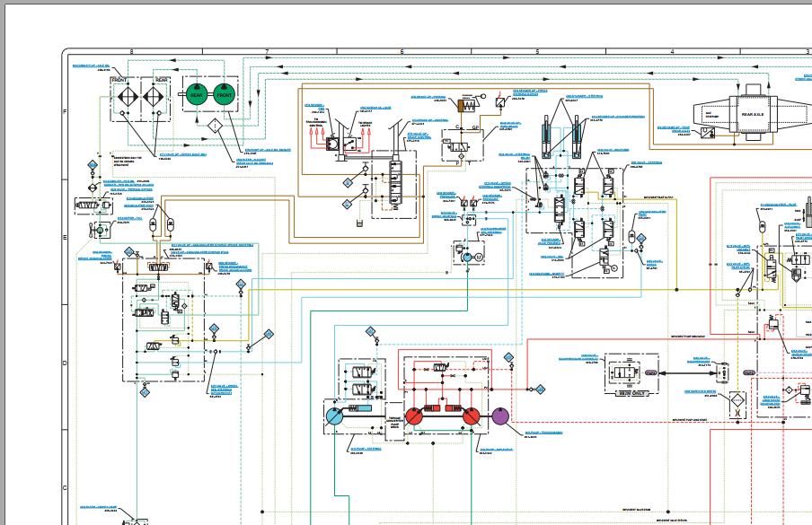
Task: Click the column 5 grid marker
Action: 537,52
